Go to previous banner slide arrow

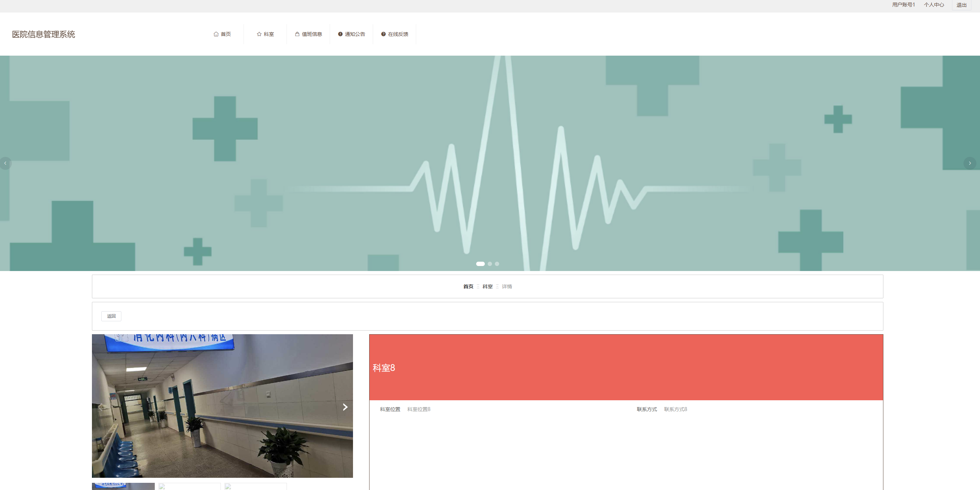click(x=5, y=163)
